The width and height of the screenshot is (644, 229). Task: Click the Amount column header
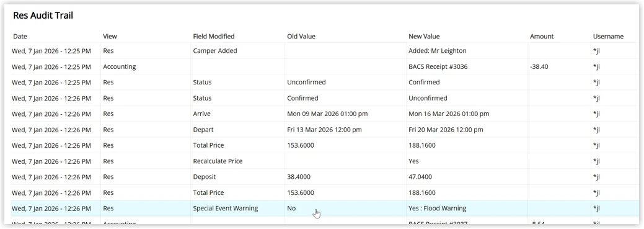click(x=542, y=36)
